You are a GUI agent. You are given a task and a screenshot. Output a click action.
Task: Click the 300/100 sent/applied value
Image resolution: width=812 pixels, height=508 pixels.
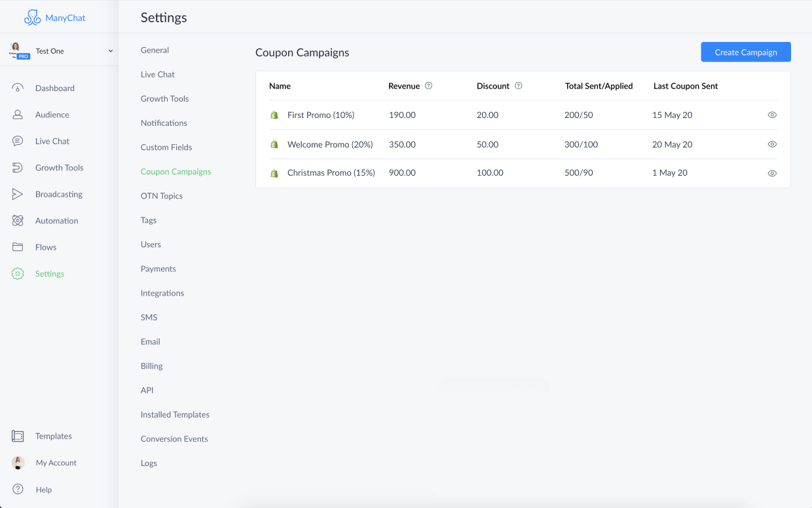click(581, 145)
